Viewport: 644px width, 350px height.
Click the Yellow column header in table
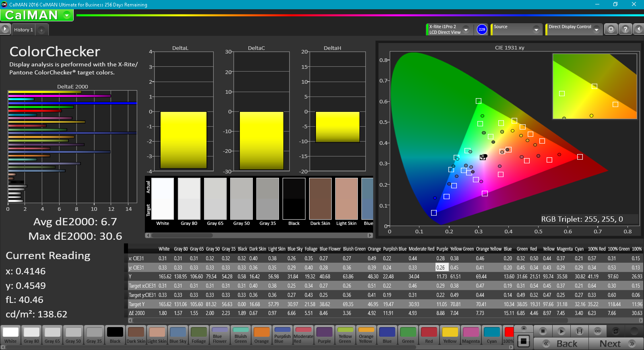[549, 249]
